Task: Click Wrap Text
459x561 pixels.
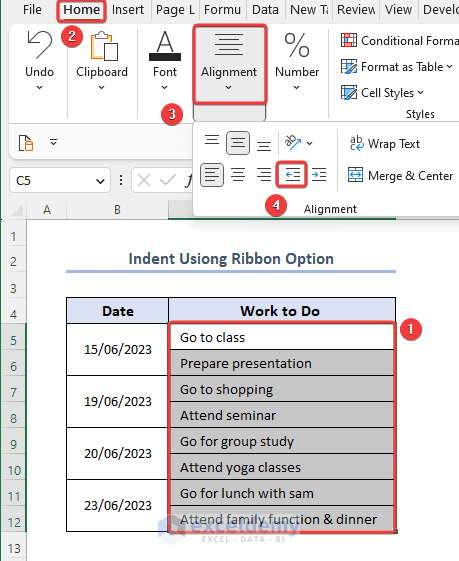Action: coord(385,144)
